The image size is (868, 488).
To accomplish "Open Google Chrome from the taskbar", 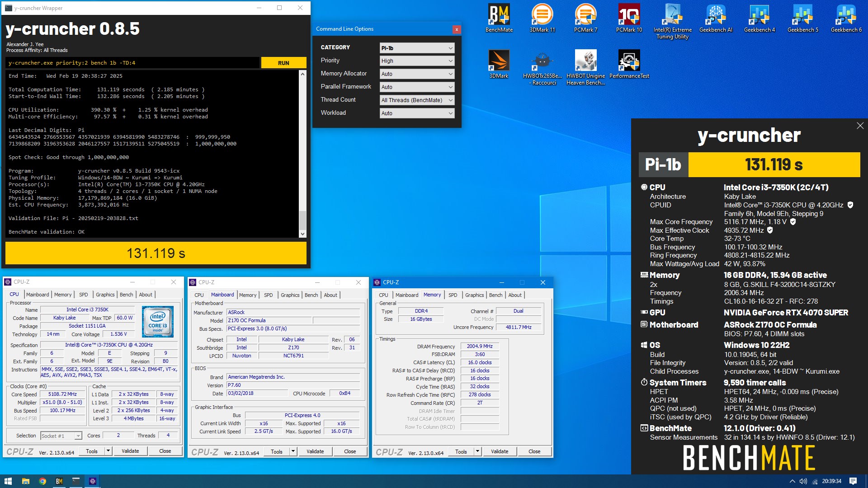I will click(42, 481).
